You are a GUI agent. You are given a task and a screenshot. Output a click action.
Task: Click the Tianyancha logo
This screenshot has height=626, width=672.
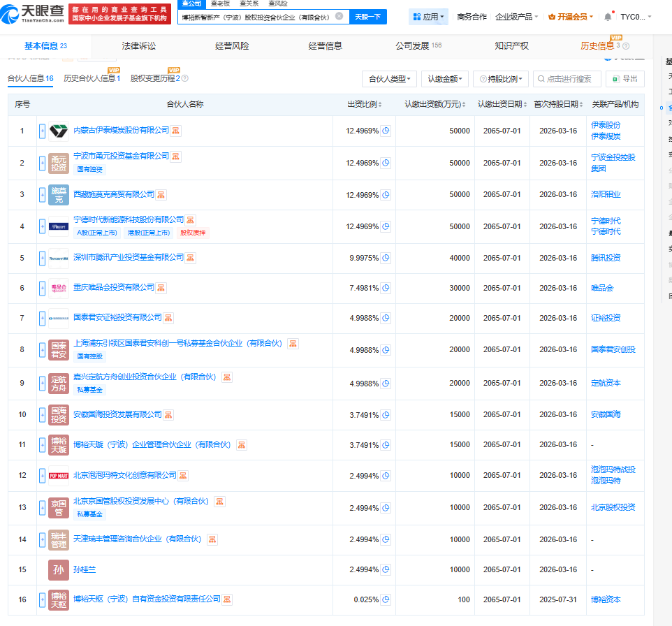pos(33,14)
